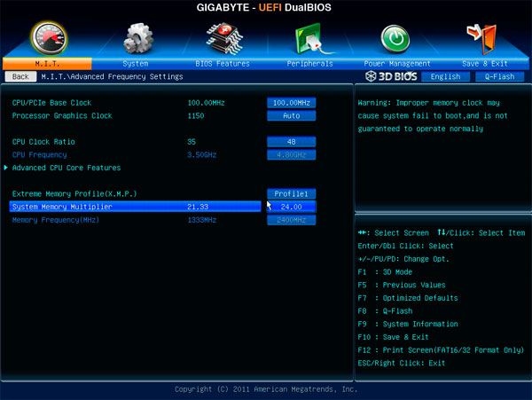The height and width of the screenshot is (400, 532).
Task: Click the 3D BIOS cube logo
Action: tap(387, 77)
